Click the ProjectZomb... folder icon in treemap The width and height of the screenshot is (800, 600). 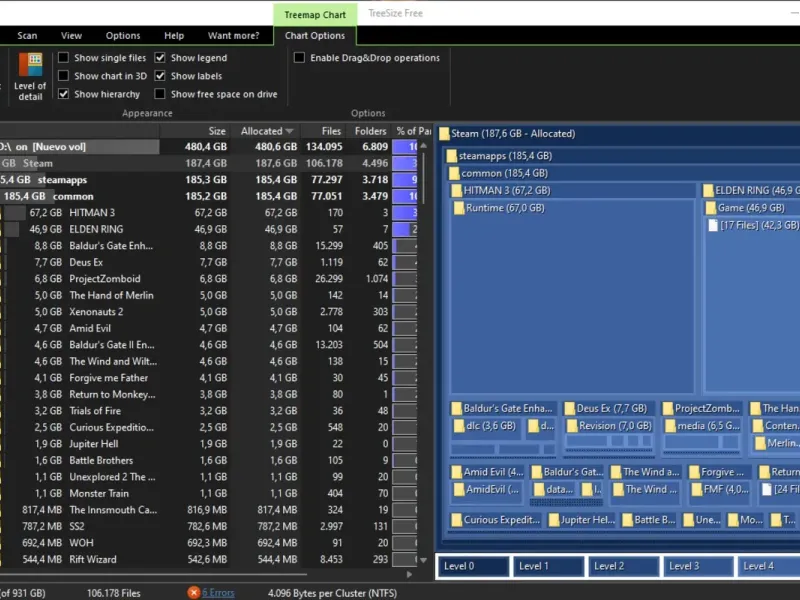click(668, 409)
